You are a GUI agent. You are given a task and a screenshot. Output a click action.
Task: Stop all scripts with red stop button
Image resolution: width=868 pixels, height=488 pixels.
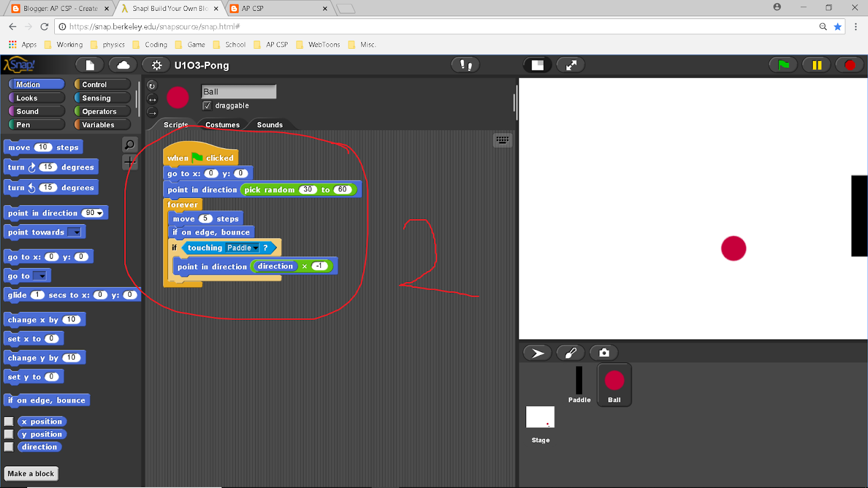[x=850, y=65]
